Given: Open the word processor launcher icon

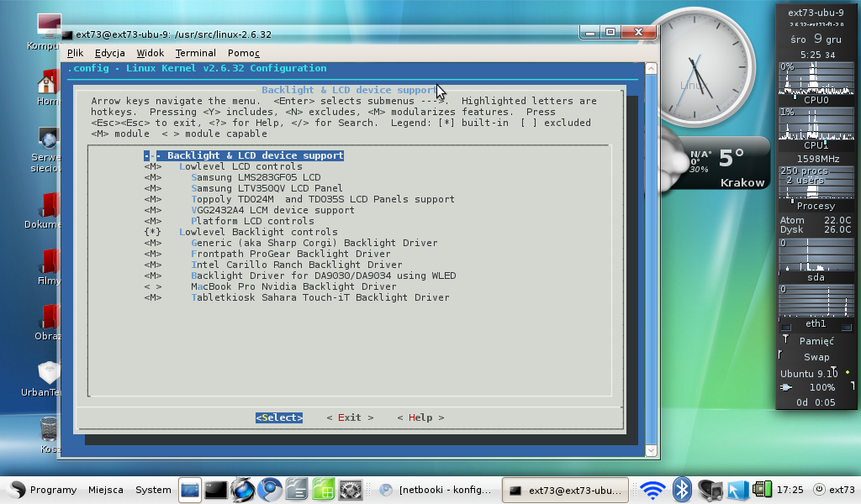Looking at the screenshot, I should click(297, 490).
